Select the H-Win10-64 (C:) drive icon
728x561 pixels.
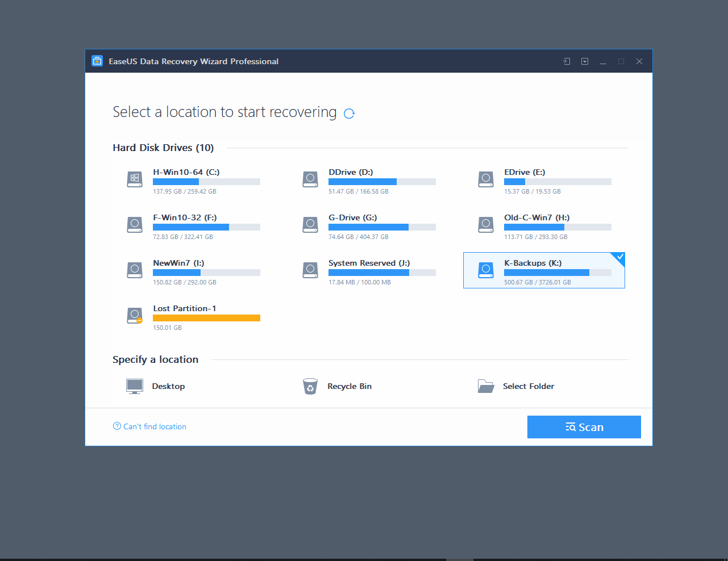point(135,179)
